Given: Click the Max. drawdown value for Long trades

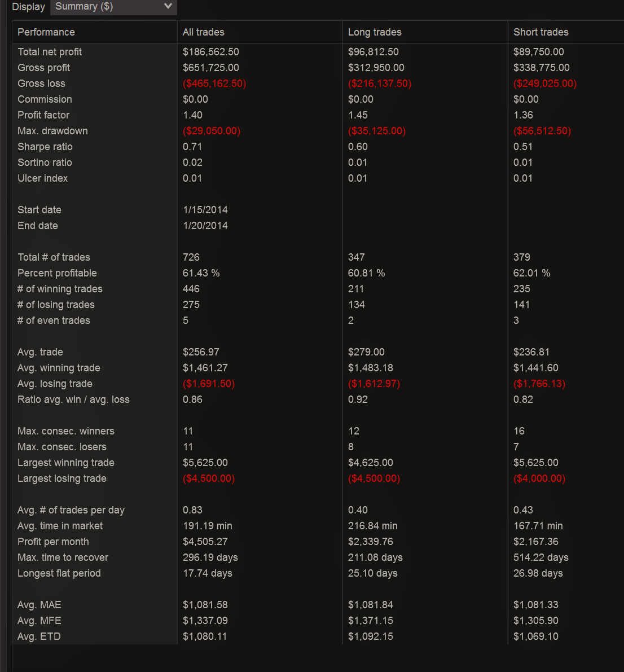Looking at the screenshot, I should [377, 131].
